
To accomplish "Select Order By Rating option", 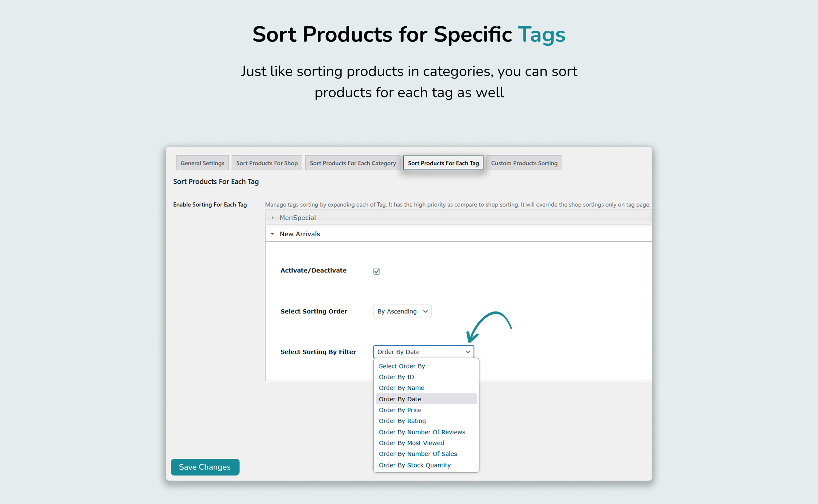I will 402,421.
